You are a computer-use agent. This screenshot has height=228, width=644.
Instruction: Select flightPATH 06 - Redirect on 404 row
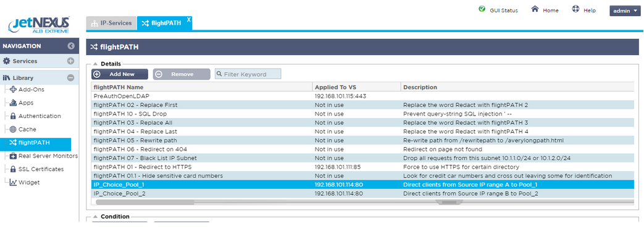coord(362,149)
